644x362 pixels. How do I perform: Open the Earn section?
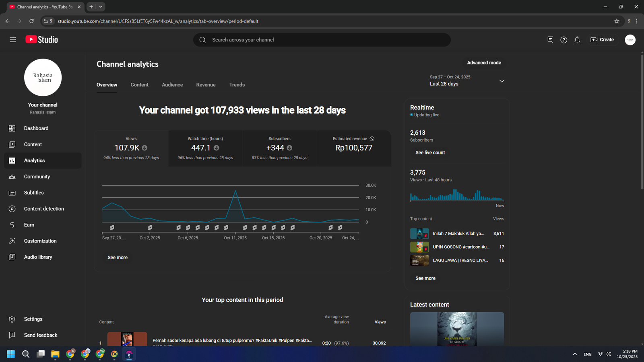click(x=29, y=225)
